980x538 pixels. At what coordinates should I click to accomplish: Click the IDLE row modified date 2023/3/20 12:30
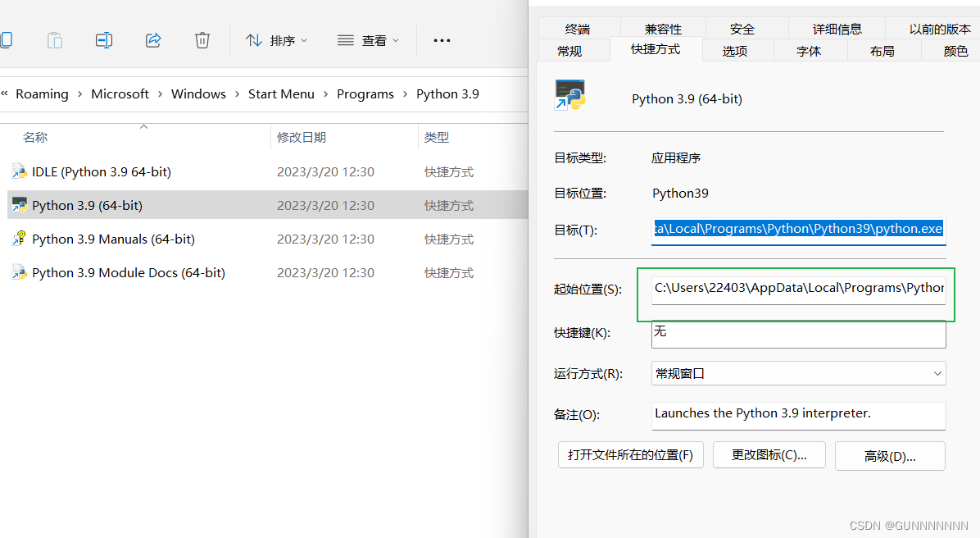325,172
